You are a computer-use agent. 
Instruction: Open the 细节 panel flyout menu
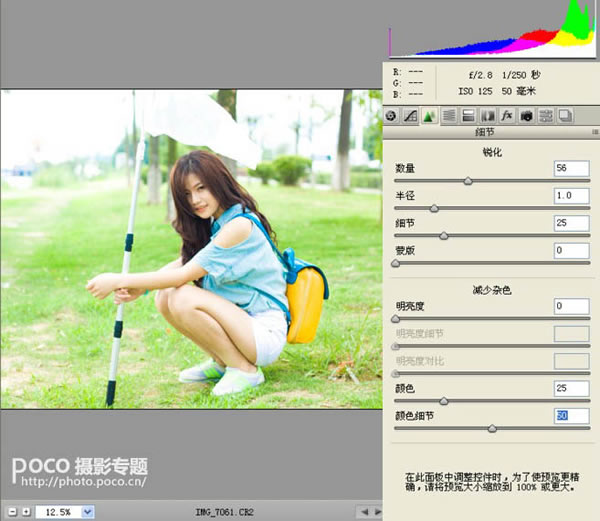[591, 131]
